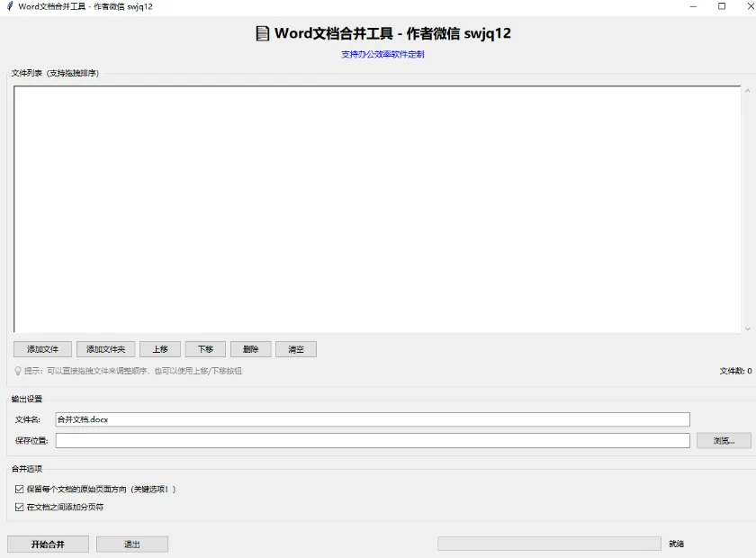756x558 pixels.
Task: Click the 添加文件 button
Action: coord(42,349)
